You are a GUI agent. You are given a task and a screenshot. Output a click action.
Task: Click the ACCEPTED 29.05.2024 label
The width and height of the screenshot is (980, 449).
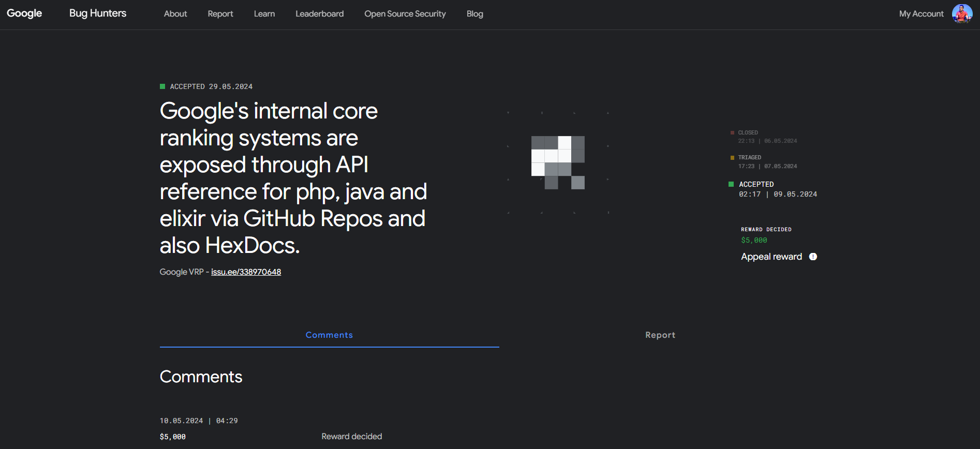pos(206,86)
